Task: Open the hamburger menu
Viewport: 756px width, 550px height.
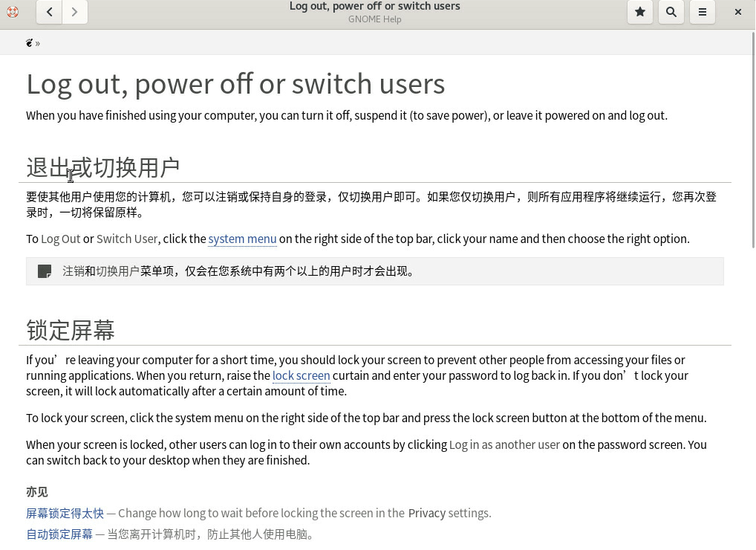Action: (x=703, y=12)
